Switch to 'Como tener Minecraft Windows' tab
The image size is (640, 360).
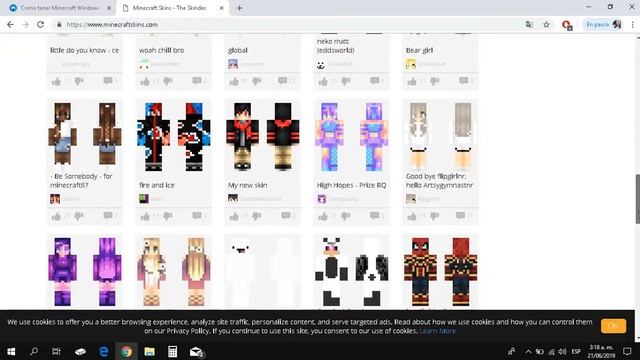(x=59, y=8)
